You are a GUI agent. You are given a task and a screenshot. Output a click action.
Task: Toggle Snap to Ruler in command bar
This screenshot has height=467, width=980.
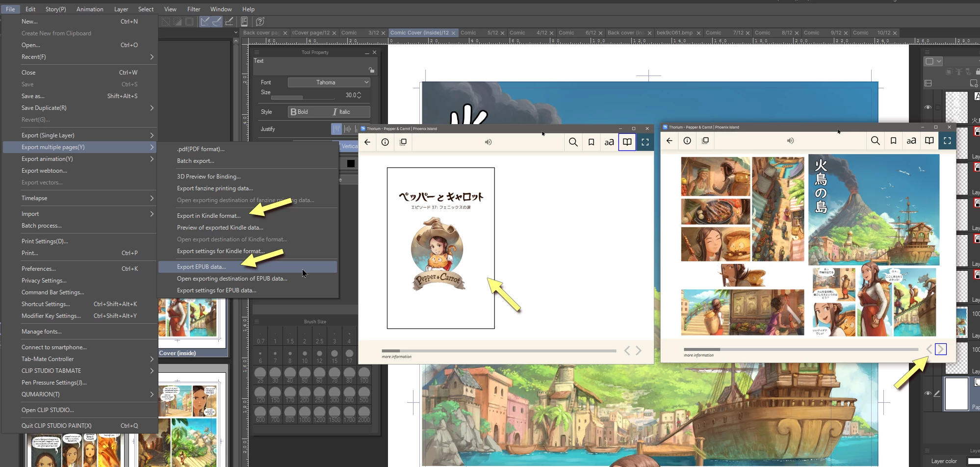[205, 22]
